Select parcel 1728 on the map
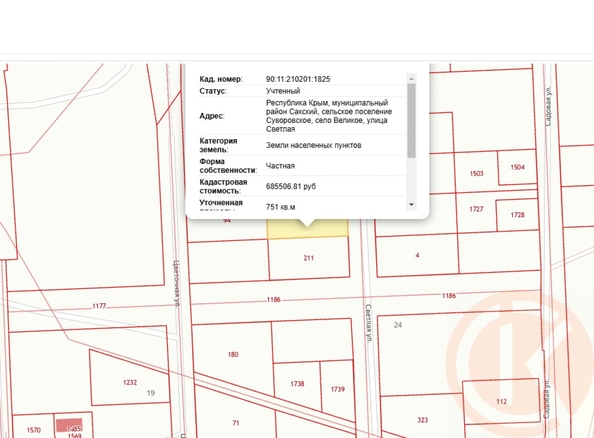This screenshot has height=438, width=594. coord(517,215)
